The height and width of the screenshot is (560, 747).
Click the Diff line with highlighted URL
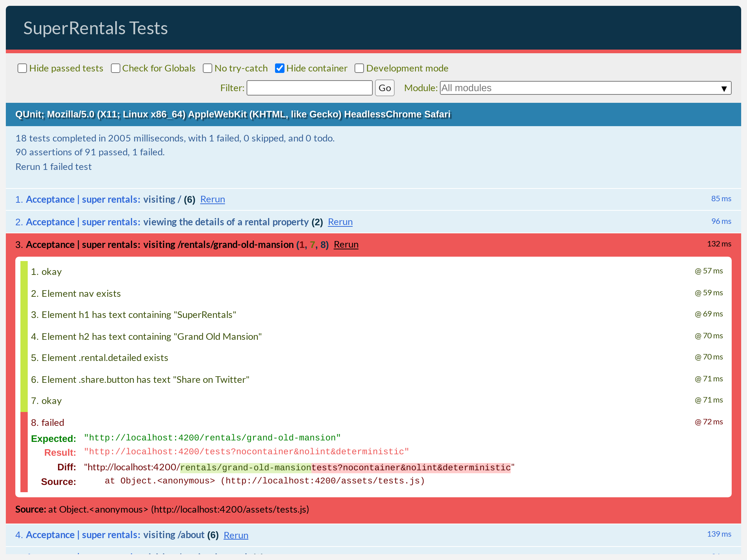tap(299, 467)
